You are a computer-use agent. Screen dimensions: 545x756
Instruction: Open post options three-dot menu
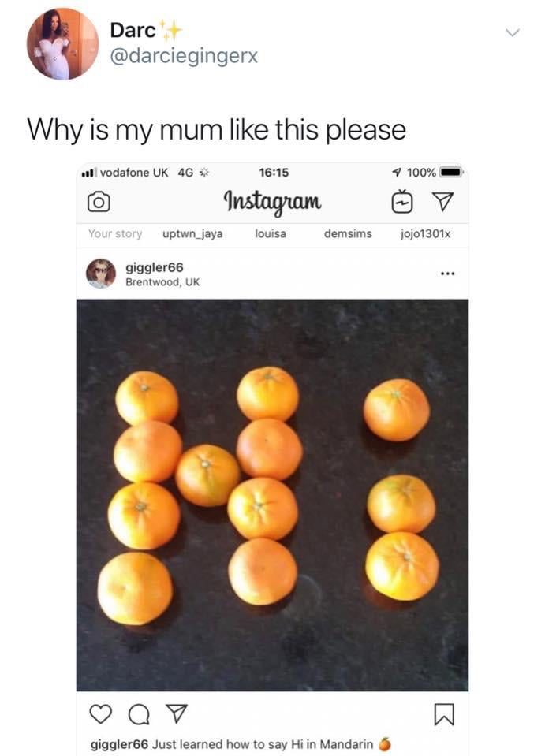point(447,274)
